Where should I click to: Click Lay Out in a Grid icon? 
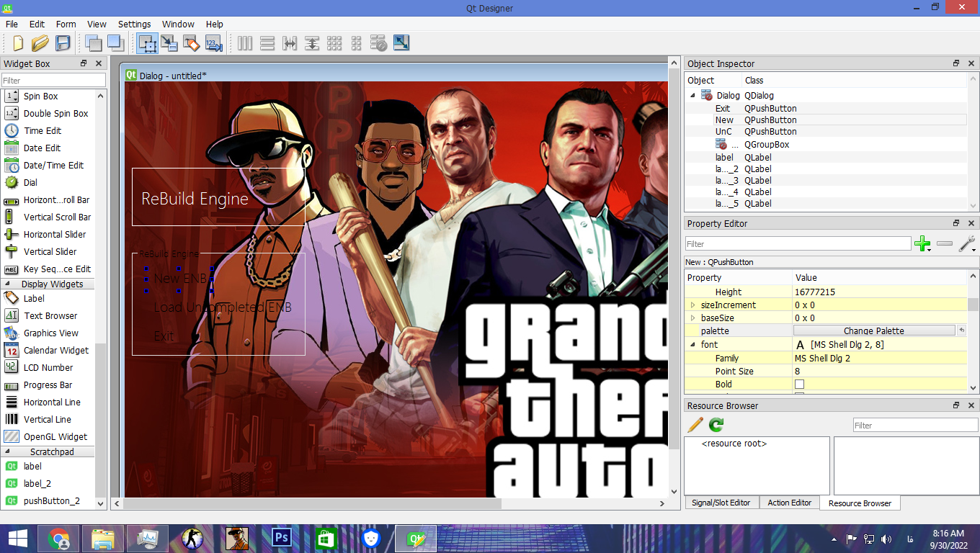coord(334,43)
